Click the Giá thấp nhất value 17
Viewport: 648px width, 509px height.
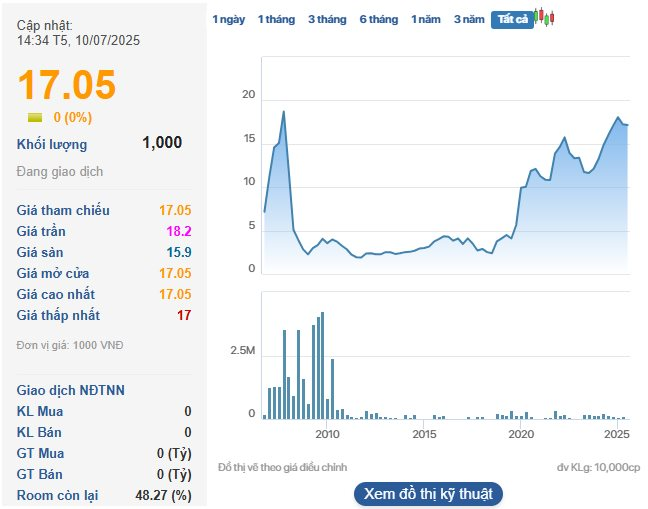(x=184, y=315)
